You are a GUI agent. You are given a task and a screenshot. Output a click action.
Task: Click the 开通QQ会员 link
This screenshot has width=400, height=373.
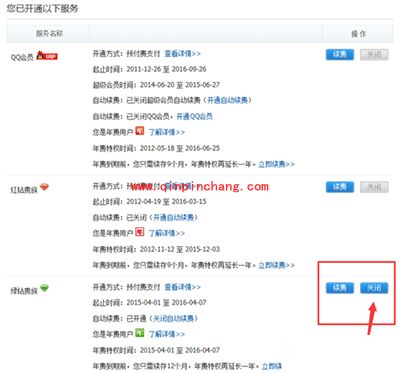tap(195, 116)
